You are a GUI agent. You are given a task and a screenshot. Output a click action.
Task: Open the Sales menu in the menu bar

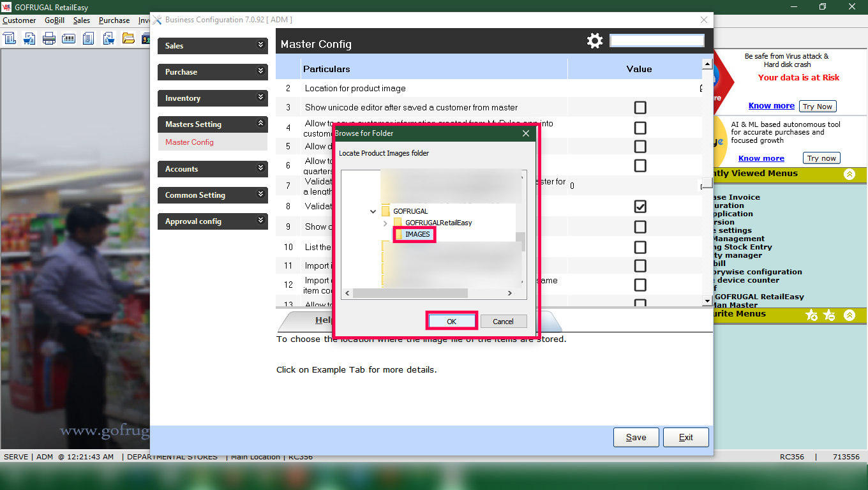(x=82, y=20)
